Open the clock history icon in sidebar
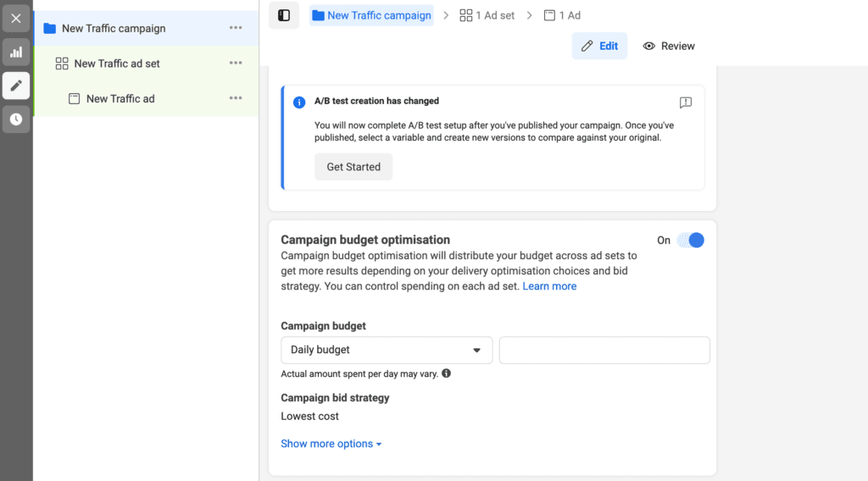Viewport: 868px width, 481px height. (x=16, y=119)
